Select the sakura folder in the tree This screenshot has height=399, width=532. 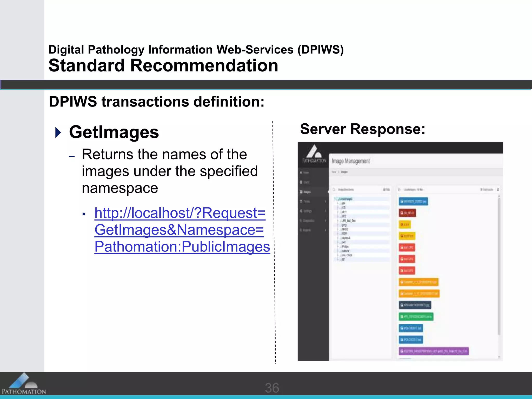(345, 251)
